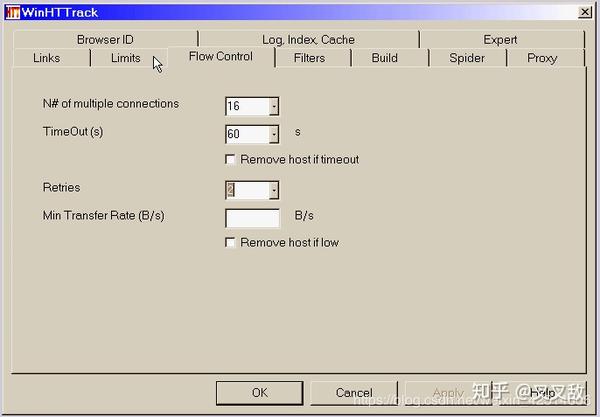The image size is (600, 417).
Task: Click the 'Retries' label
Action: pyautogui.click(x=62, y=187)
